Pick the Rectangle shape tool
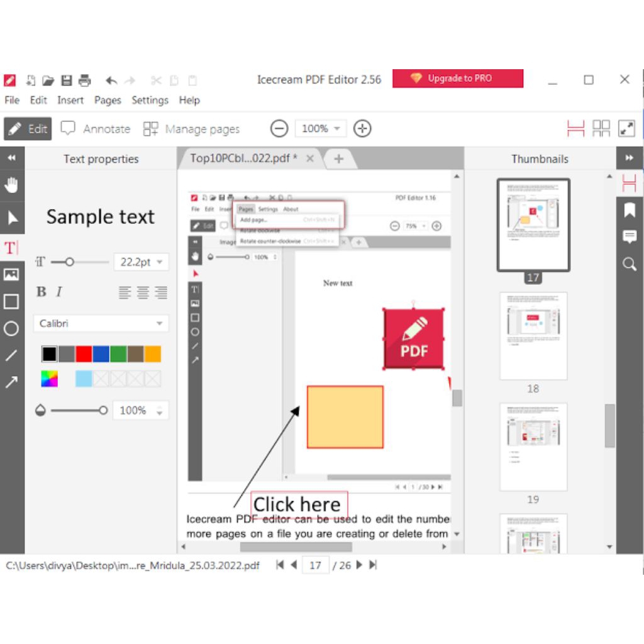This screenshot has height=644, width=644. tap(11, 302)
